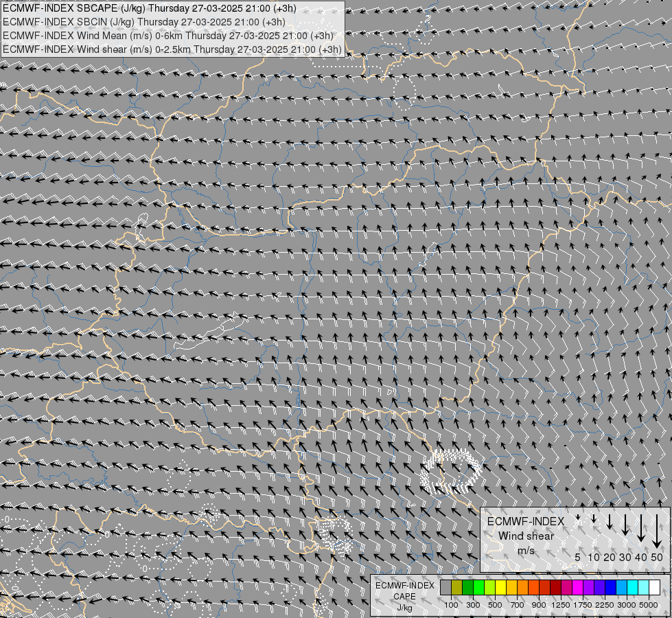The image size is (672, 618).
Task: Click the 900 label on CAPE scale
Action: (x=539, y=605)
